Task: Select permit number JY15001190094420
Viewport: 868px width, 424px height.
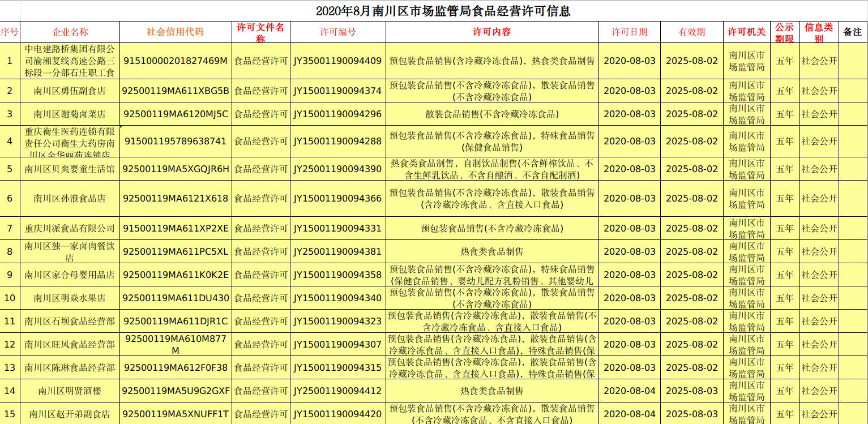Action: [337, 414]
